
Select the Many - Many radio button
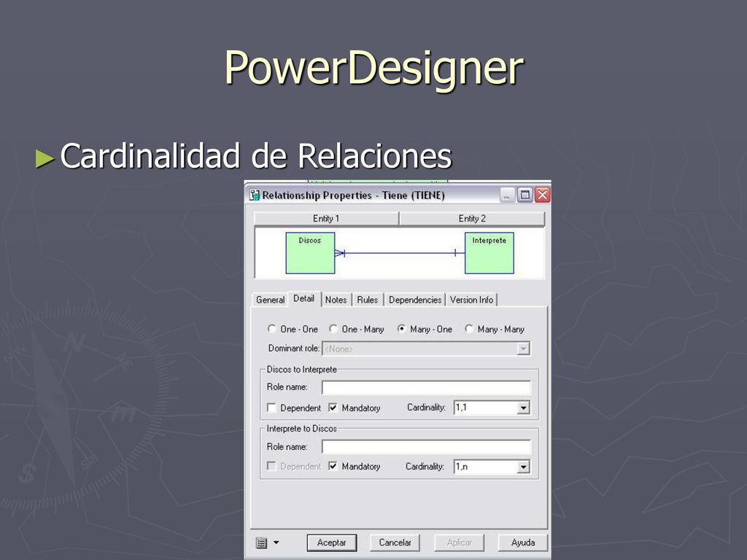click(469, 329)
